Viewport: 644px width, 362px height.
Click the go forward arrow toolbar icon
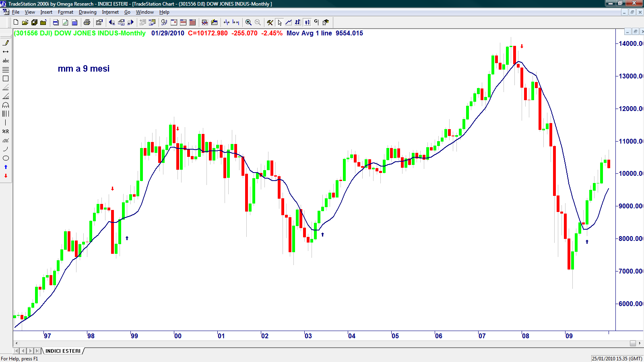(130, 23)
